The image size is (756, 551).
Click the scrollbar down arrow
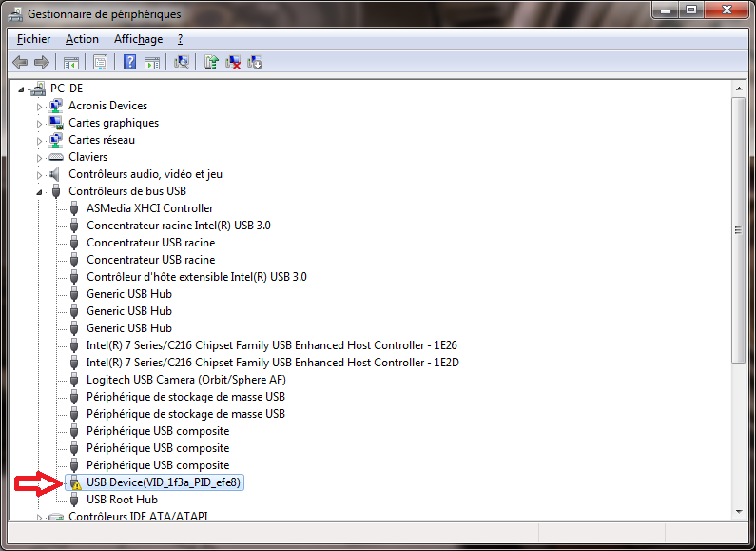[739, 512]
